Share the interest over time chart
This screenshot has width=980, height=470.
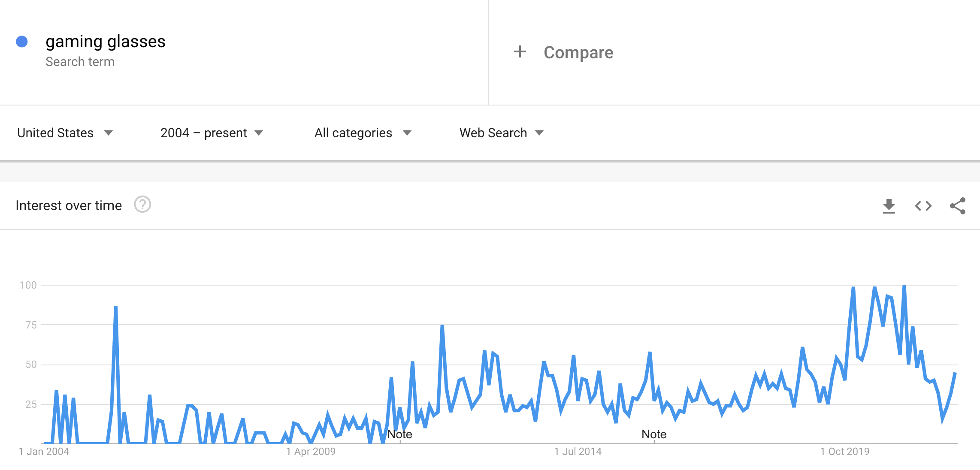957,206
